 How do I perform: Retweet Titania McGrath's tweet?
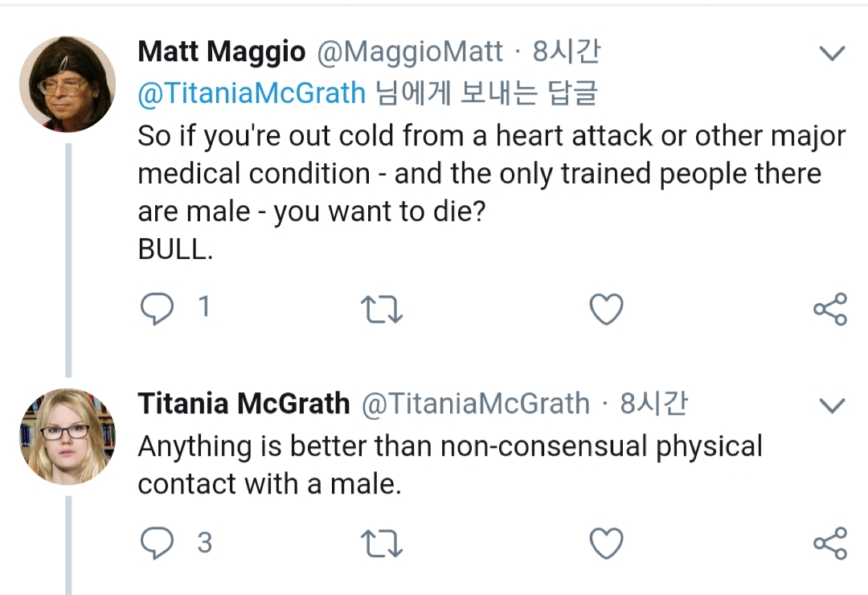(382, 544)
